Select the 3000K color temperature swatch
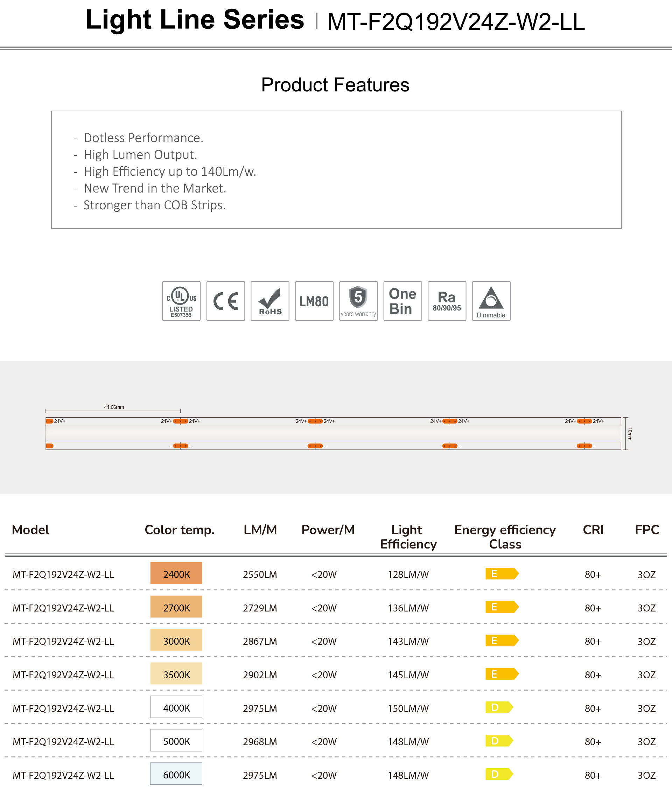The height and width of the screenshot is (804, 672). pos(176,640)
